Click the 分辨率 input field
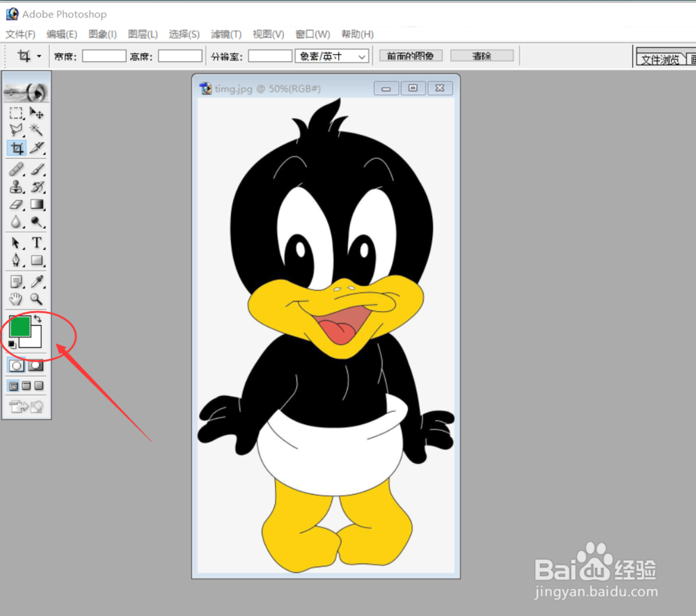696x616 pixels. pos(270,56)
